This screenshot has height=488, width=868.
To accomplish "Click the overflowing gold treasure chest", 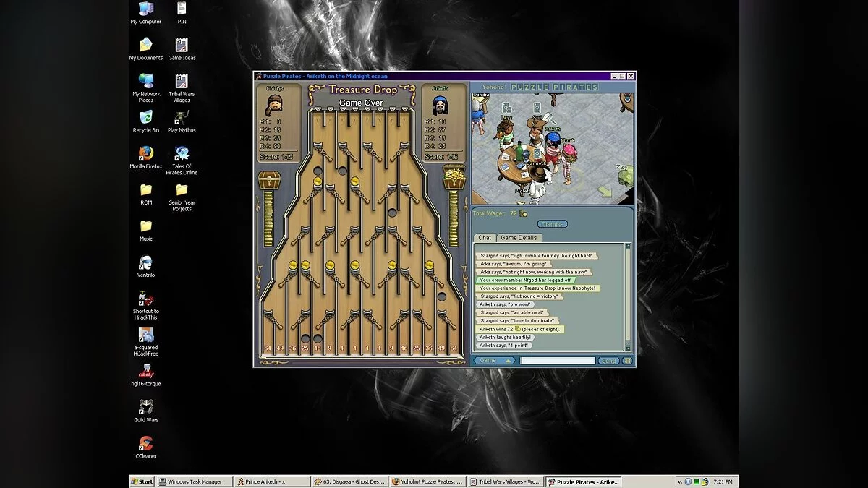I will [x=454, y=178].
